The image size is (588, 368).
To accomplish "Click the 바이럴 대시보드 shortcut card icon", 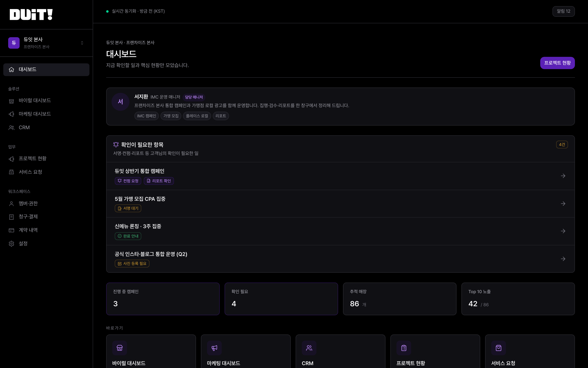I will [x=120, y=348].
